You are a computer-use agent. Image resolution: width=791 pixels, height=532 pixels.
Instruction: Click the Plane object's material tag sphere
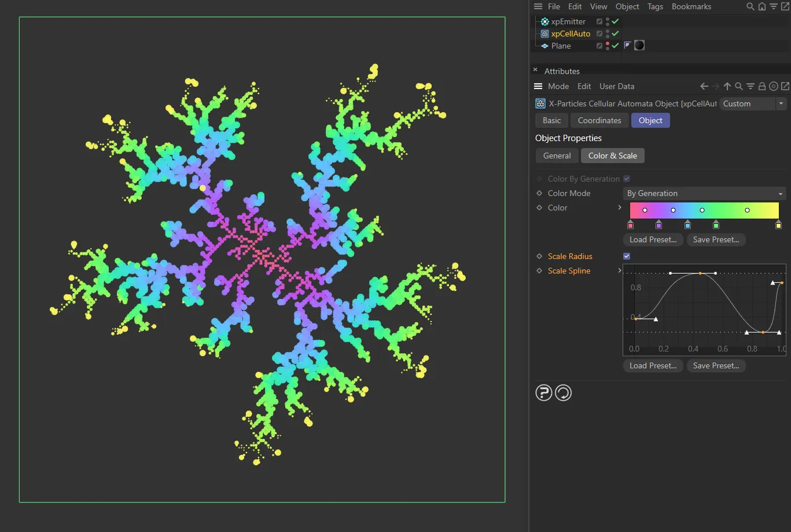639,45
